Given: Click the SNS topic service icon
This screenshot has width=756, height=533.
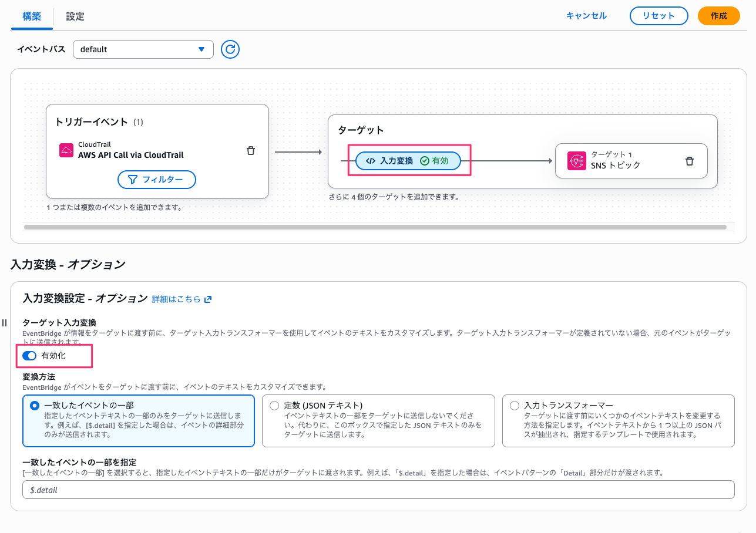Looking at the screenshot, I should click(577, 161).
